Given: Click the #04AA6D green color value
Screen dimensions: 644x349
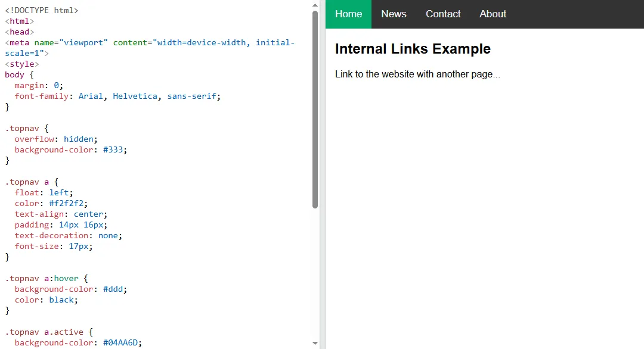Looking at the screenshot, I should point(122,342).
